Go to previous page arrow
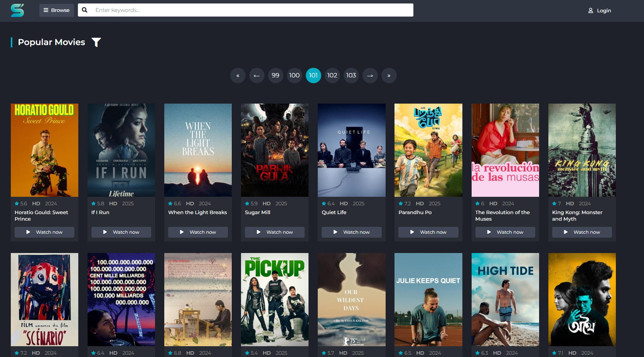 [x=257, y=75]
